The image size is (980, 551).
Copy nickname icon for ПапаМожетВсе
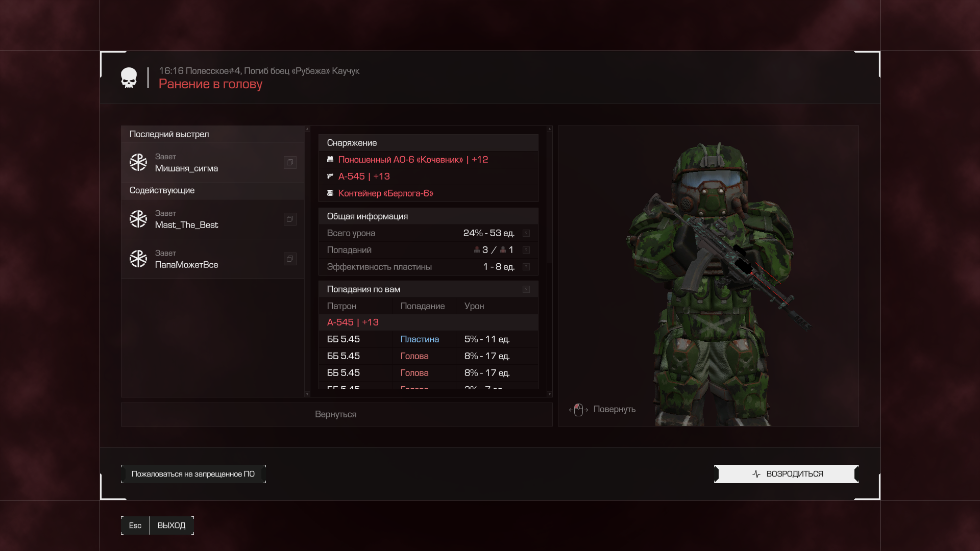point(290,259)
